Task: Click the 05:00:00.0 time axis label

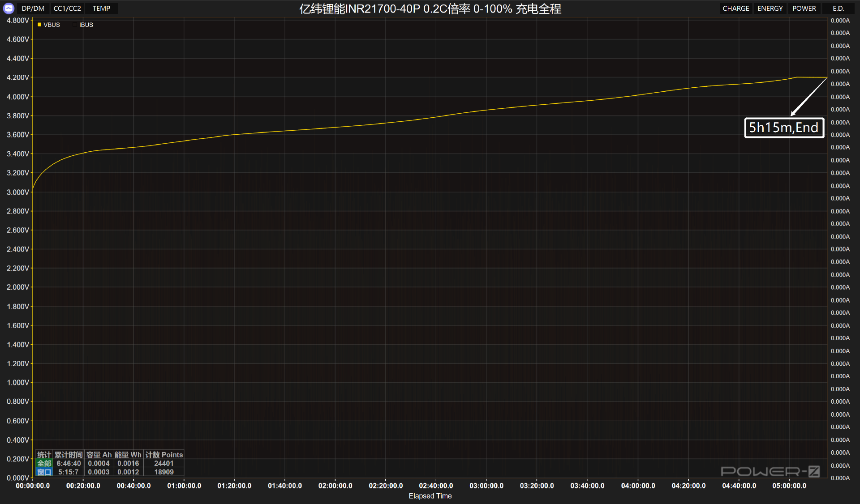Action: click(789, 486)
